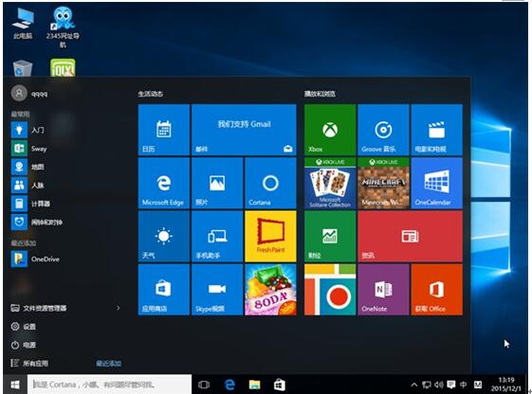Open OneNote tile
Screen dimensions: 532x394
[383, 290]
